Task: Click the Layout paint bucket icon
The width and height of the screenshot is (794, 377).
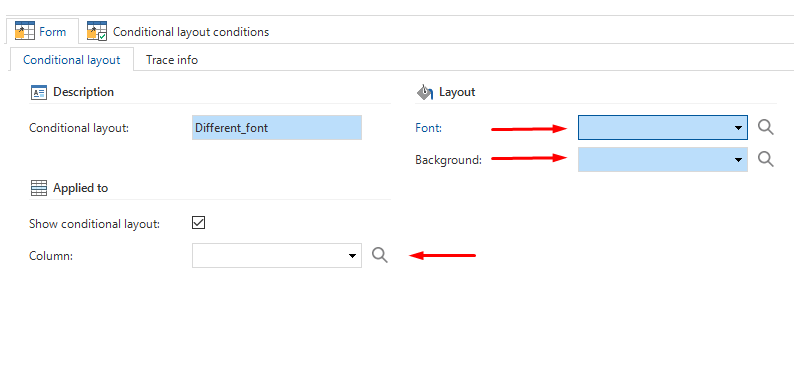Action: [x=425, y=92]
